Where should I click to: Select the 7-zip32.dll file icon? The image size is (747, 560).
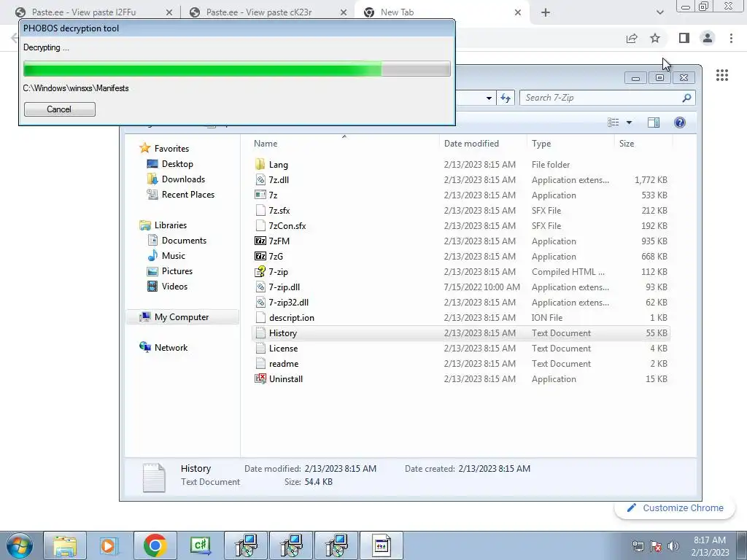(x=260, y=302)
